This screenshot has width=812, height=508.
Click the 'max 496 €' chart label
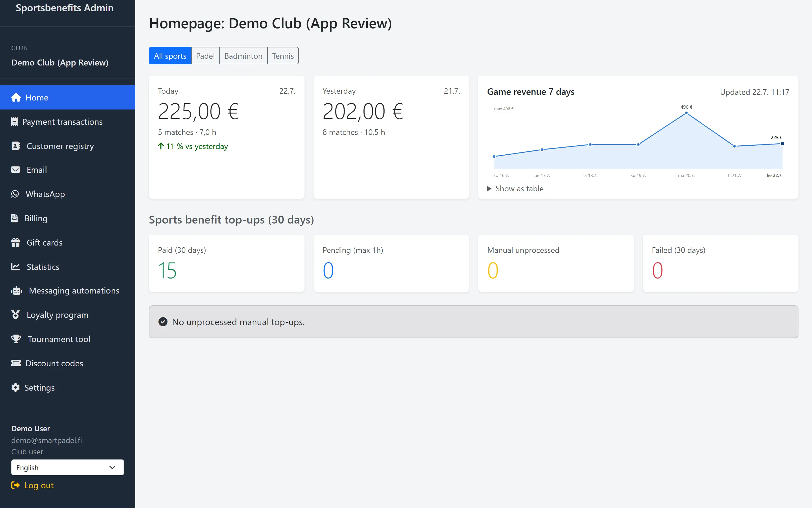point(504,109)
